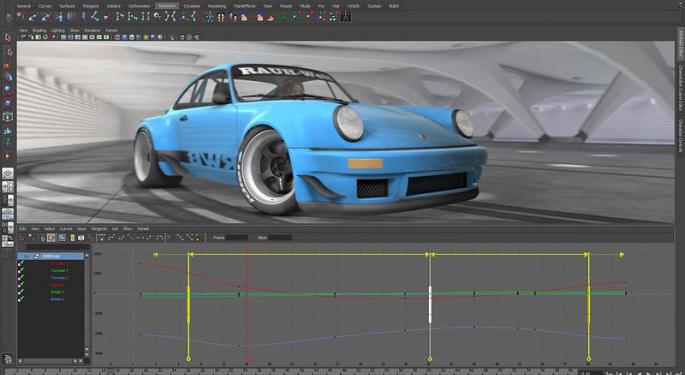Click the Graph Editor Value input field
This screenshot has height=375, width=685.
coord(280,237)
